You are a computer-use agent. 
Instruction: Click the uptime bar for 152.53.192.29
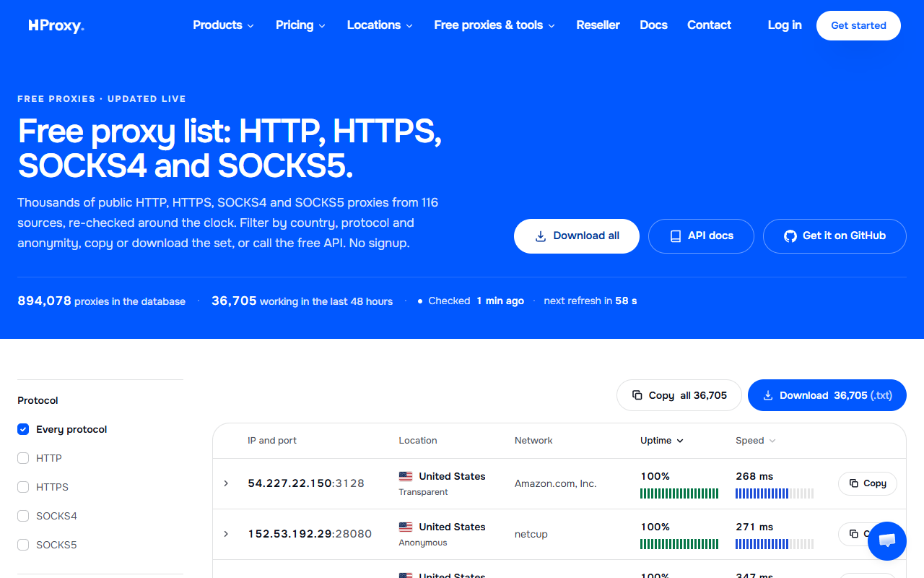point(679,544)
